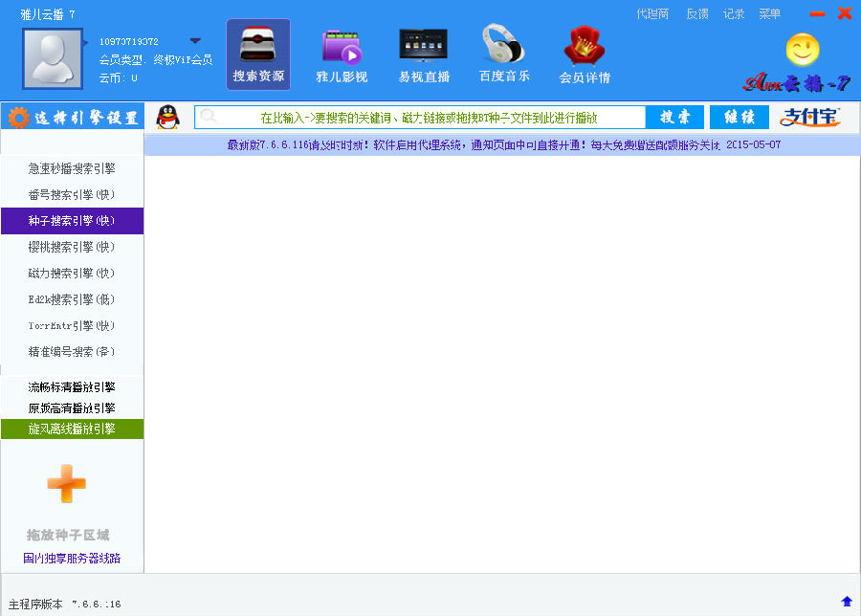Click the user avatar picture

click(x=53, y=58)
